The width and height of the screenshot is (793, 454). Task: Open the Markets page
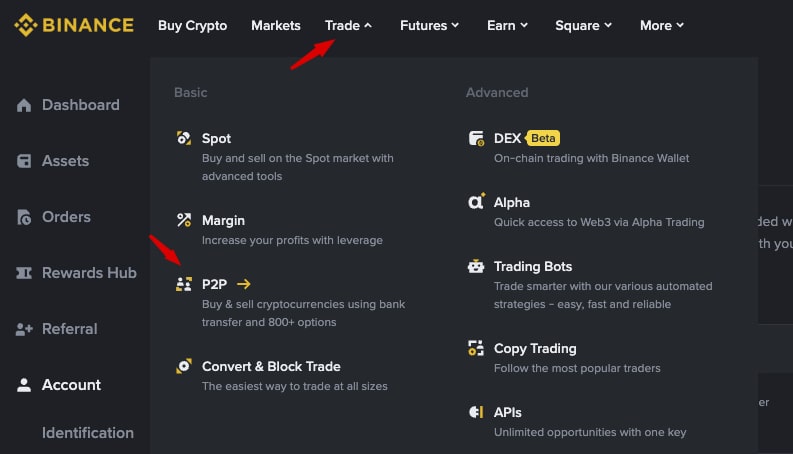click(276, 25)
